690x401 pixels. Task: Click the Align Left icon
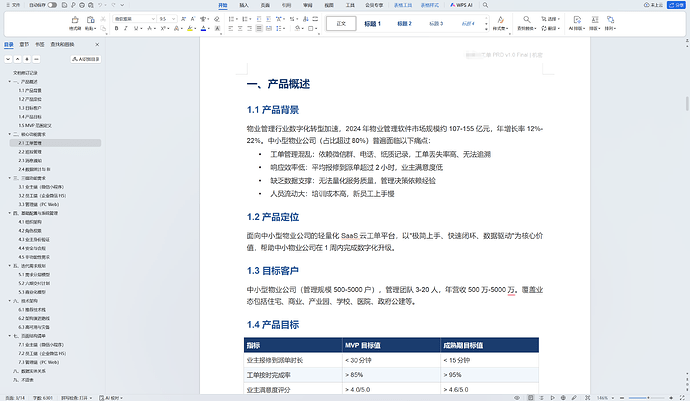(231, 29)
